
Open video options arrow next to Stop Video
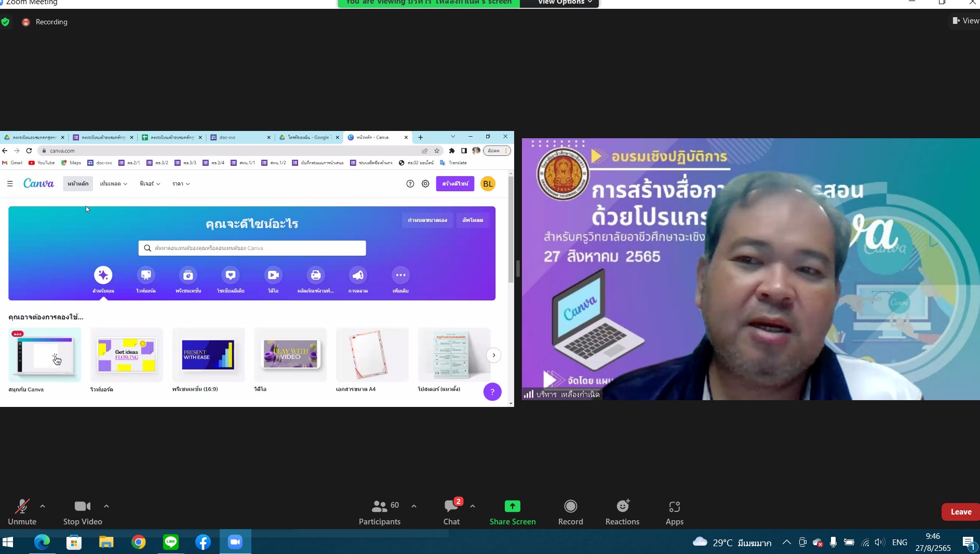point(106,506)
